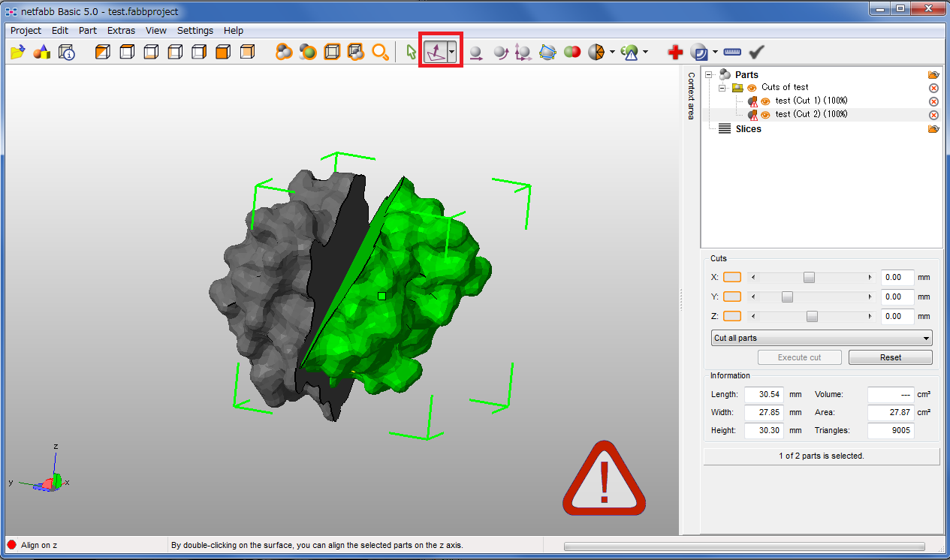950x560 pixels.
Task: Click the zoom magnifier icon in toolbar
Action: tap(381, 52)
